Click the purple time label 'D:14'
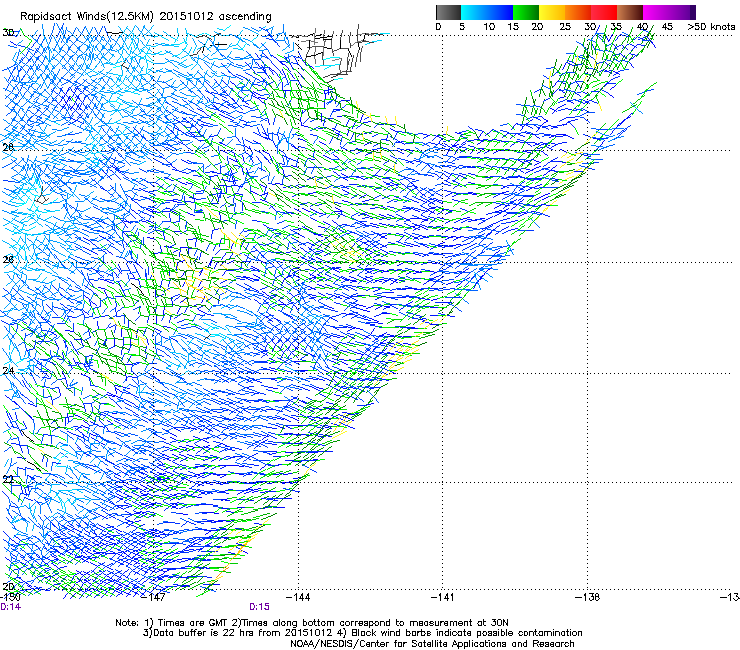The image size is (740, 650). coord(10,607)
